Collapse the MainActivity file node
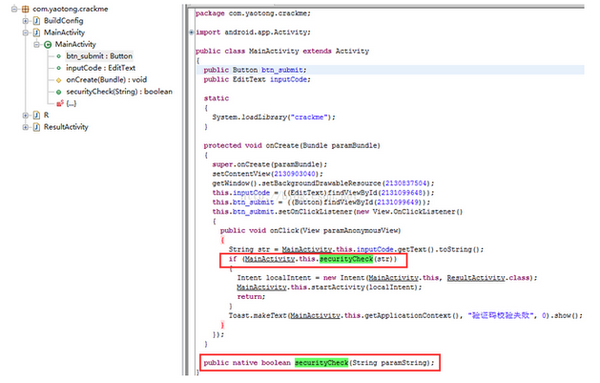 point(25,33)
